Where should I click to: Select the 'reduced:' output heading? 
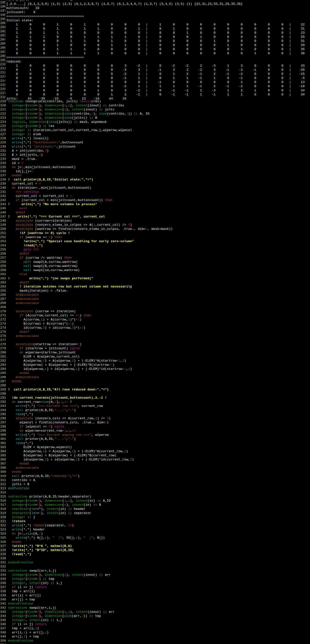tap(14, 62)
